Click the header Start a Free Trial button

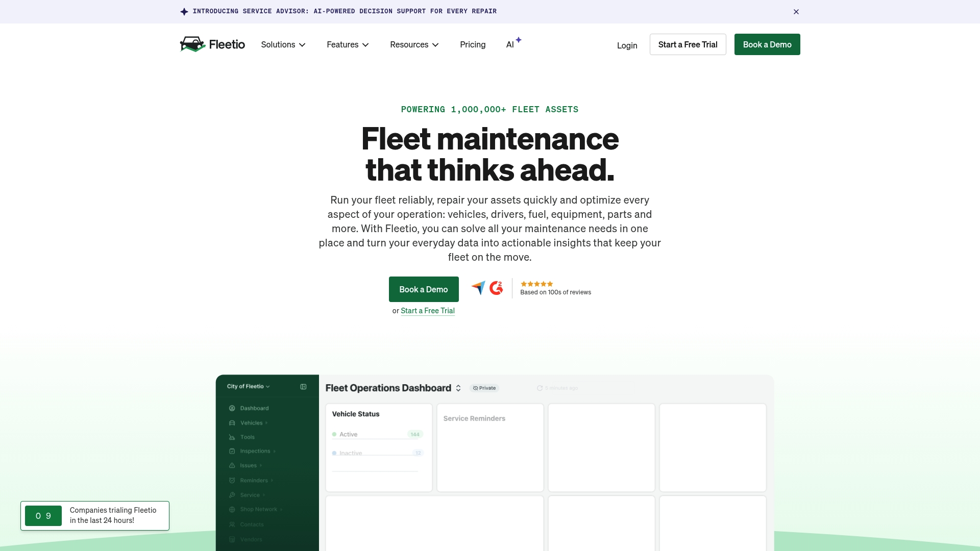tap(688, 44)
